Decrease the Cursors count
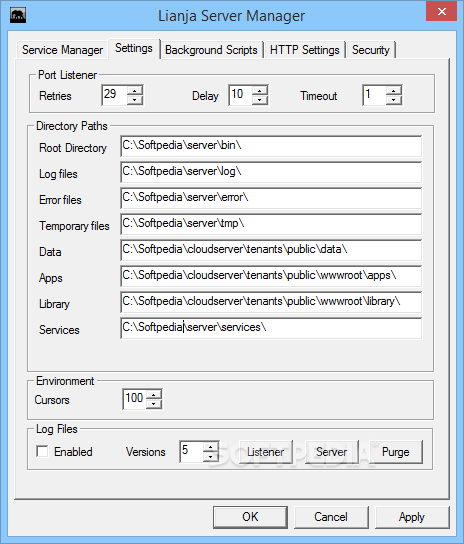The height and width of the screenshot is (544, 464). click(x=153, y=404)
